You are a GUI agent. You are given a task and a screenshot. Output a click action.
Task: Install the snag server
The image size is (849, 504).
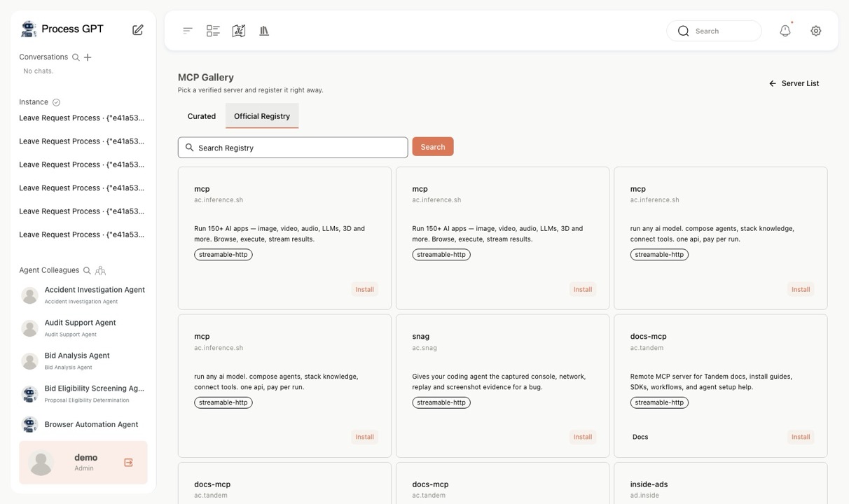pos(583,437)
